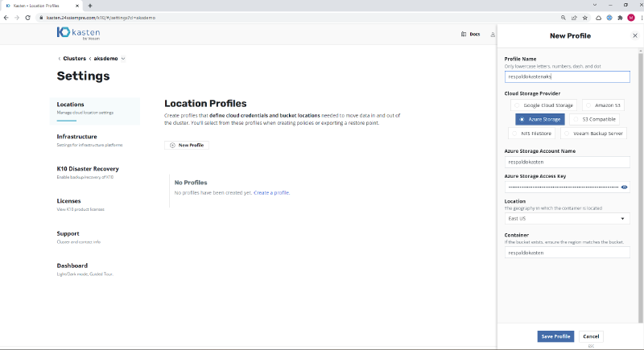Open Licenses settings section
644x350 pixels.
coord(80,204)
